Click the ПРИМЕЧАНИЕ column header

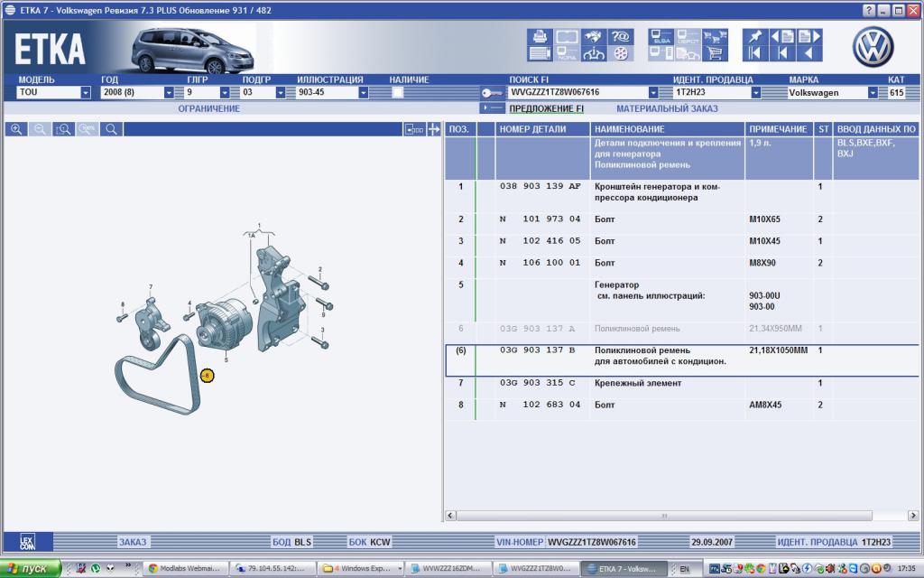click(779, 129)
